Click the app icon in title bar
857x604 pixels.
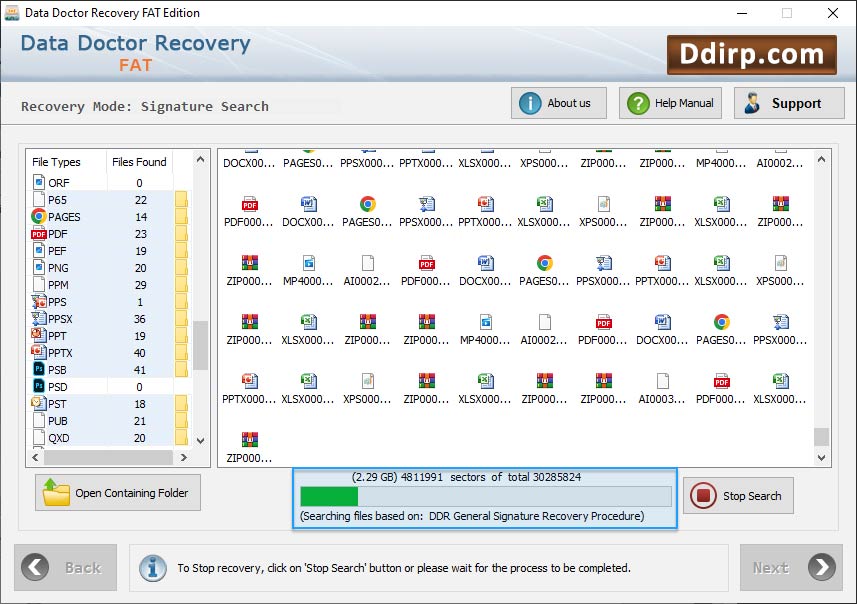tap(12, 13)
